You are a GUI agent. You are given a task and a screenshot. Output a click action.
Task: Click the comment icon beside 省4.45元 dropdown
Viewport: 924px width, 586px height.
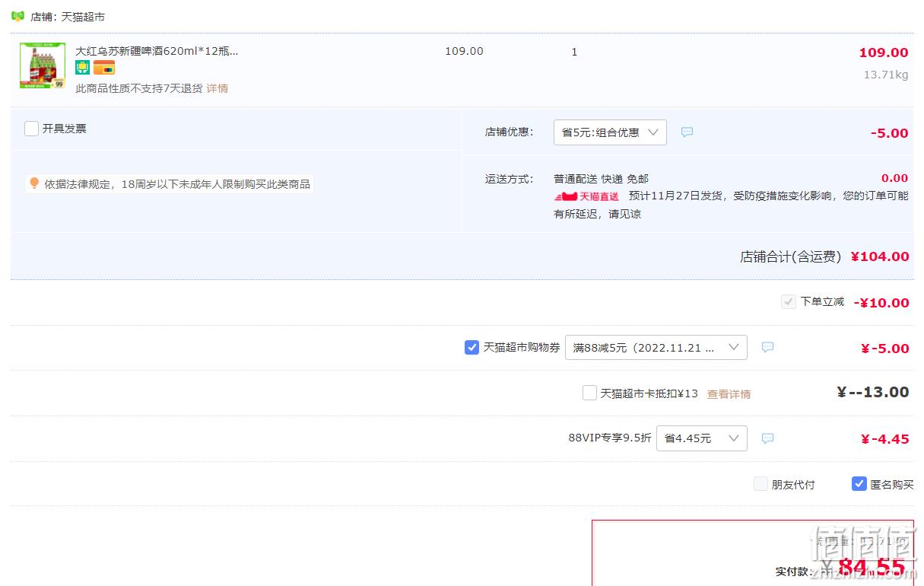click(x=767, y=438)
